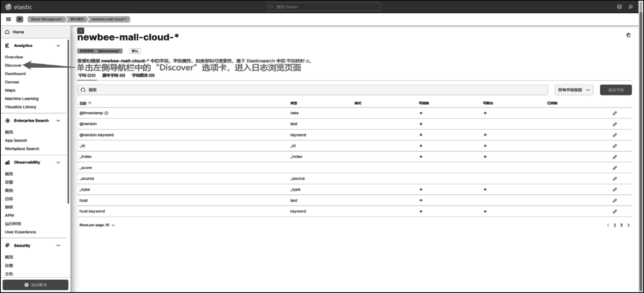
Task: Edit the _score field pencil icon
Action: [615, 168]
